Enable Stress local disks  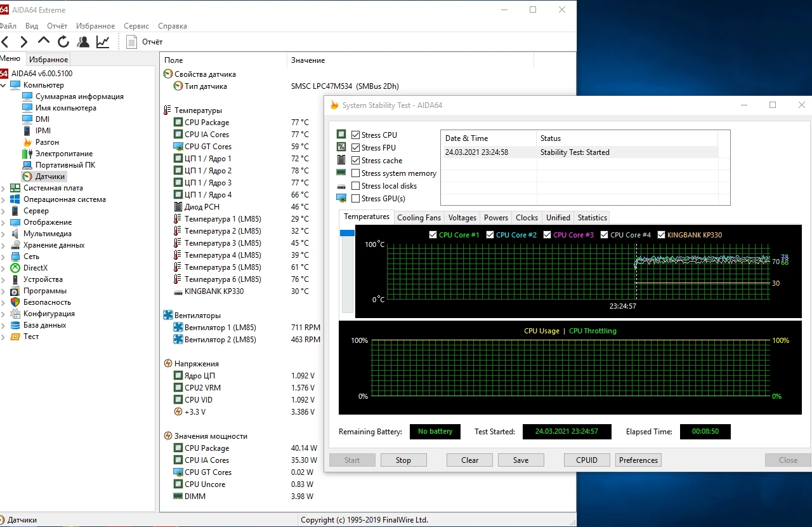[356, 186]
